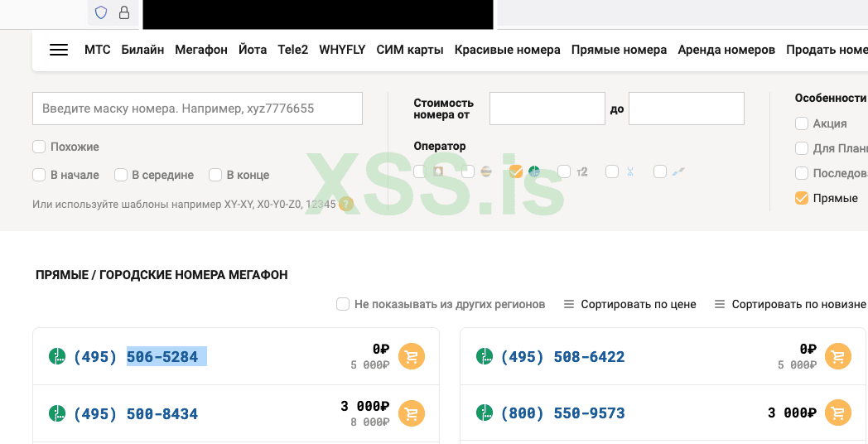The width and height of the screenshot is (868, 444).
Task: Enable the В середине checkbox
Action: [121, 175]
